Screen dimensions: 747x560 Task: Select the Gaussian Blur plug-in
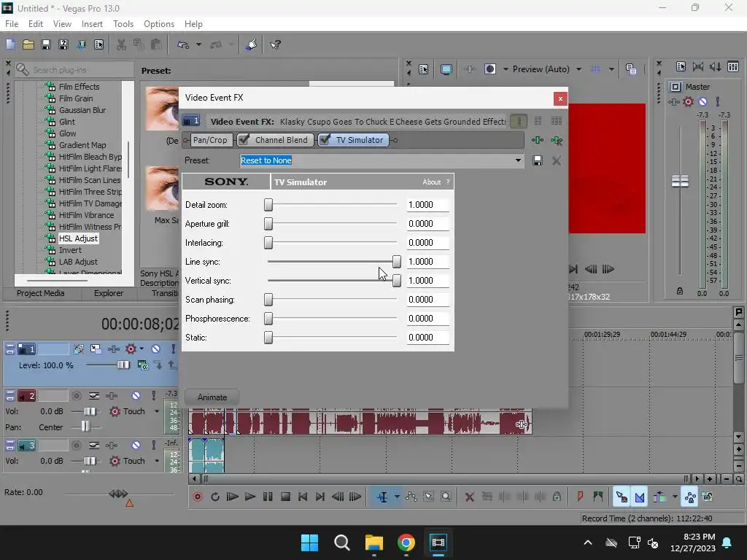(x=82, y=110)
